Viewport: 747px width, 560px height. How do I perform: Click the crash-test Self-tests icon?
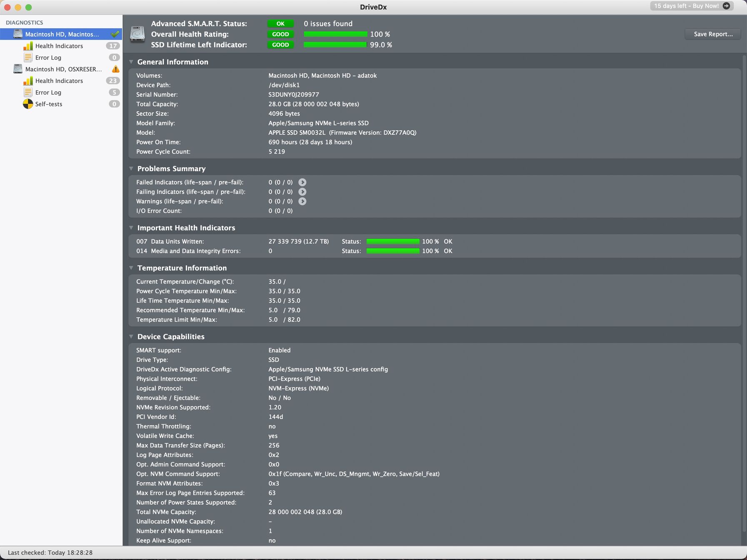(28, 104)
